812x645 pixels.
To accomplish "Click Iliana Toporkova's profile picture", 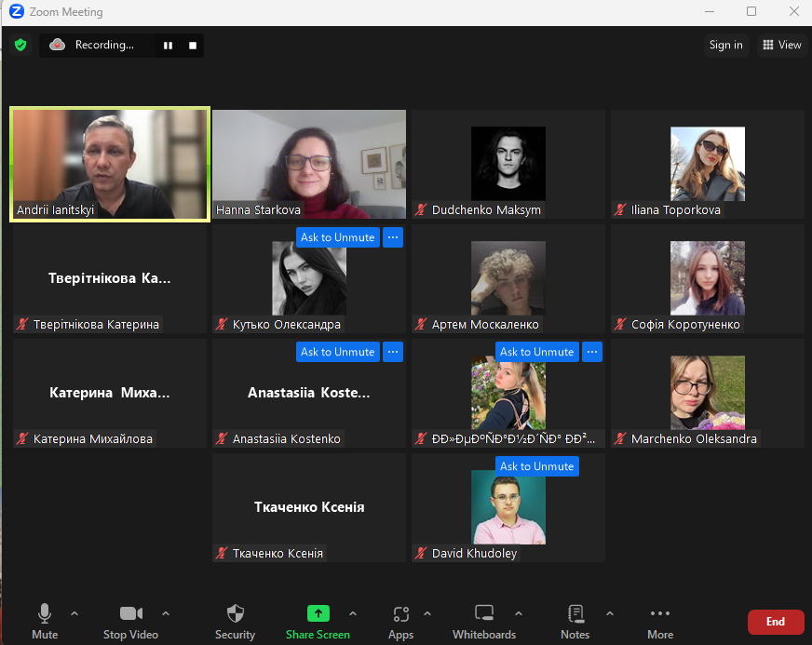I will [708, 164].
